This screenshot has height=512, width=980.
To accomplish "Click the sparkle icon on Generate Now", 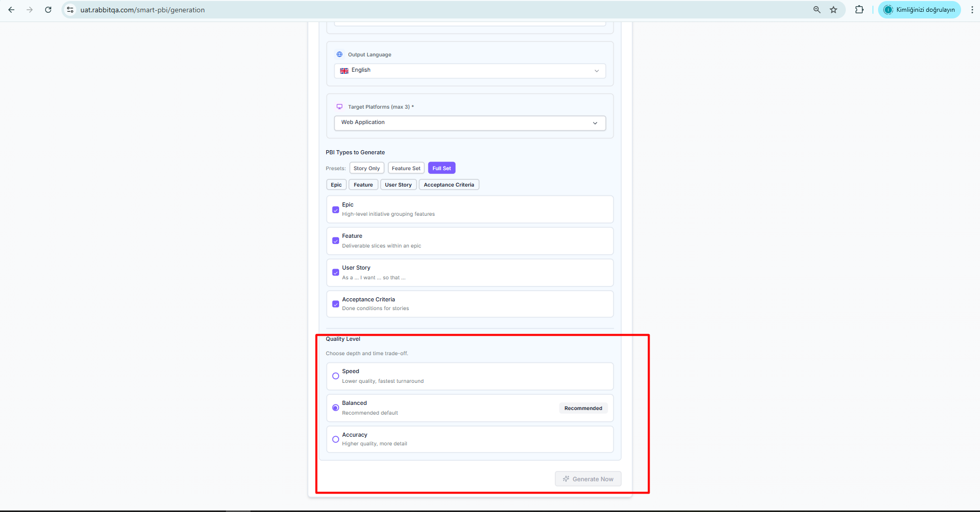I will tap(566, 479).
